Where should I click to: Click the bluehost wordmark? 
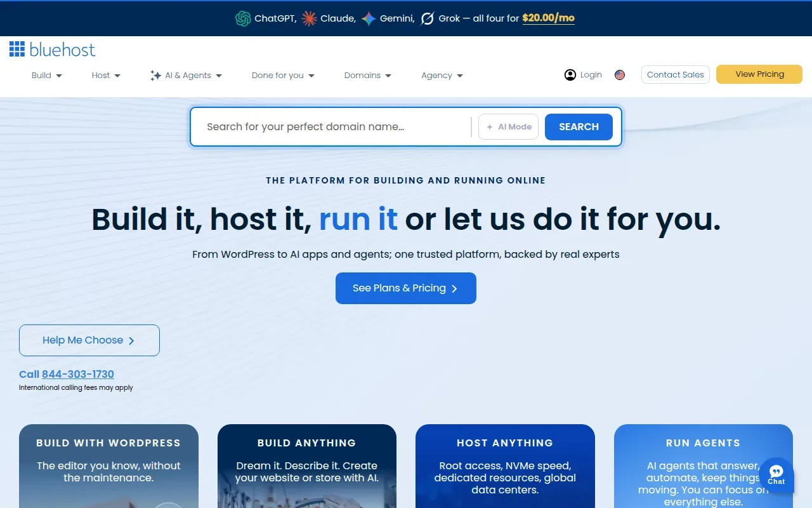(62, 50)
